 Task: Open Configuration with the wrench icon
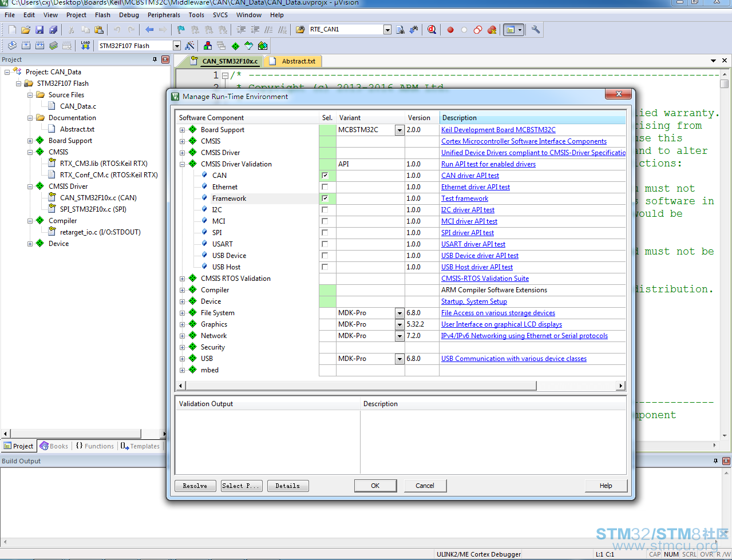[536, 30]
